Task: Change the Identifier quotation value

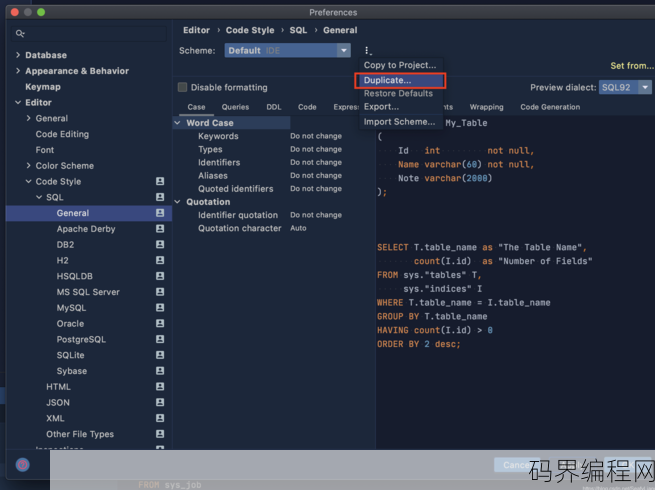Action: pyautogui.click(x=316, y=215)
